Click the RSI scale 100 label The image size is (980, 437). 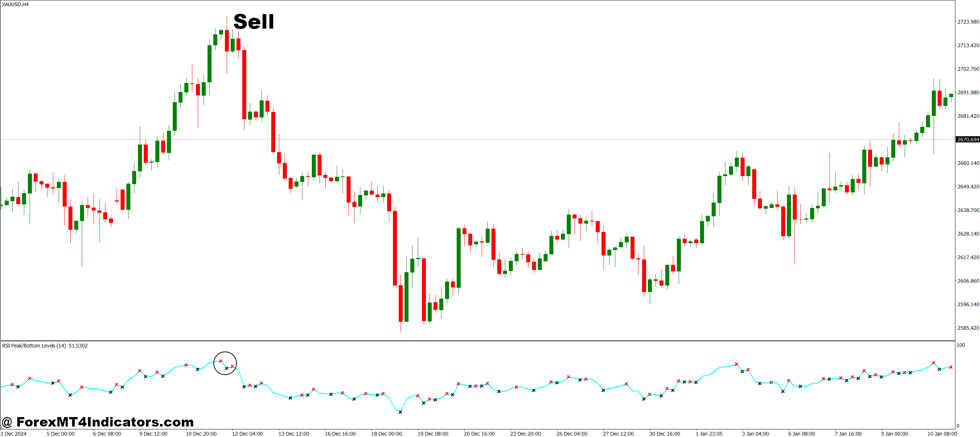(960, 345)
